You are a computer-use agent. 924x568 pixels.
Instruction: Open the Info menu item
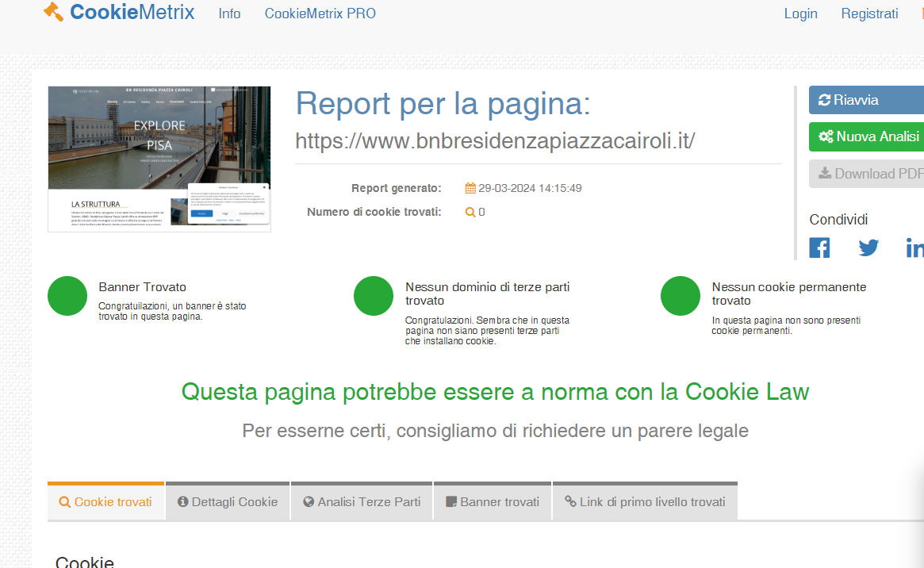coord(229,13)
